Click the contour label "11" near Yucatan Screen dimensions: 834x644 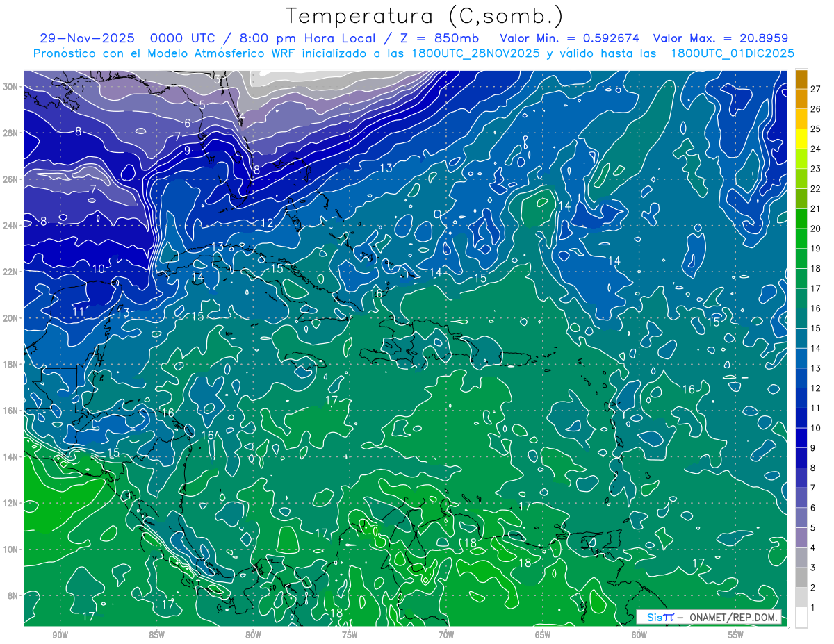[x=79, y=311]
